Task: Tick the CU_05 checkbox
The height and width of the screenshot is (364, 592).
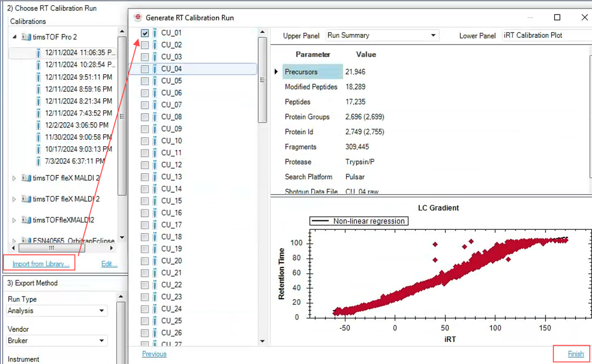Action: pos(145,81)
